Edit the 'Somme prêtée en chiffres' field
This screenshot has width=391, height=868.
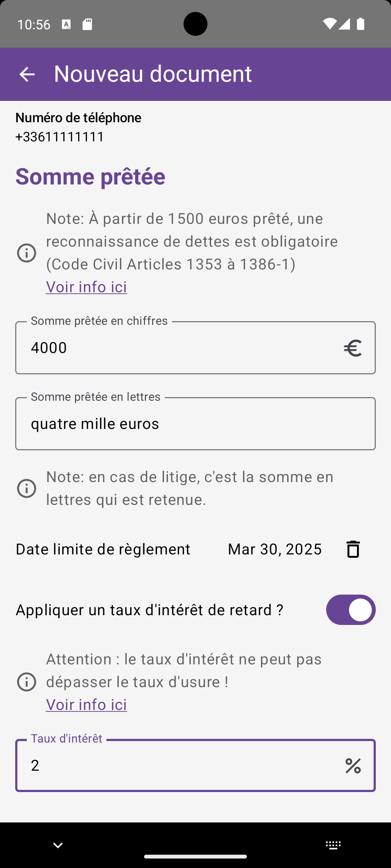pyautogui.click(x=195, y=348)
